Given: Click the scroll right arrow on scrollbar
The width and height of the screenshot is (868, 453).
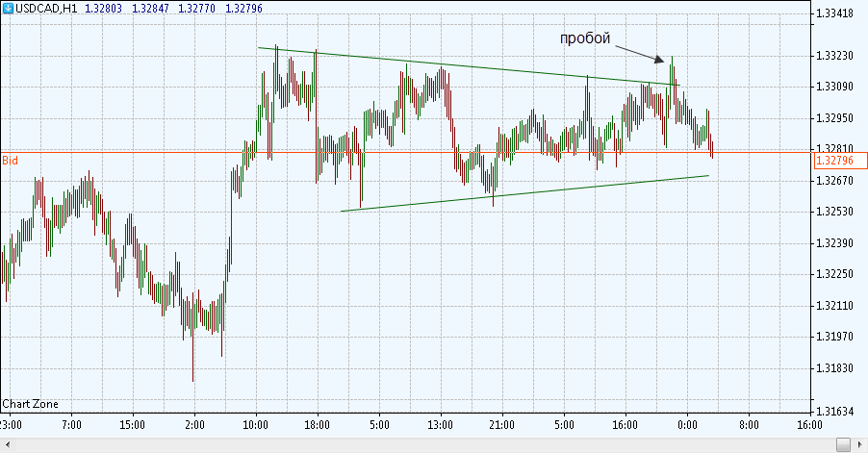Looking at the screenshot, I should [x=861, y=444].
